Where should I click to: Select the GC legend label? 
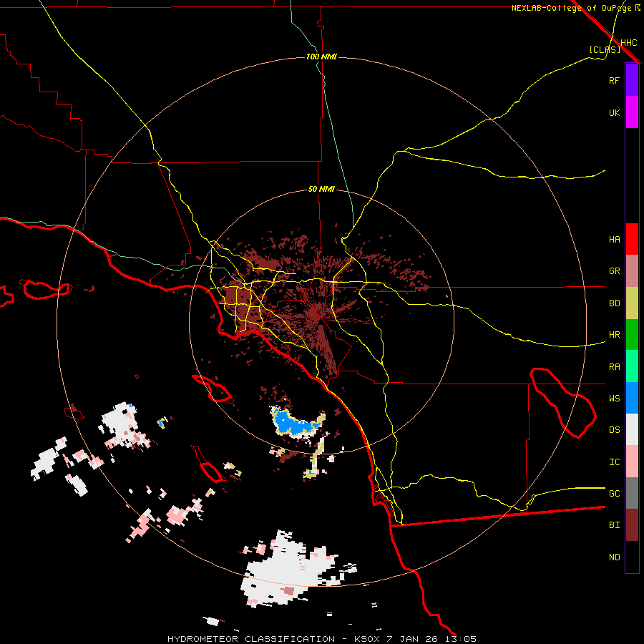614,494
